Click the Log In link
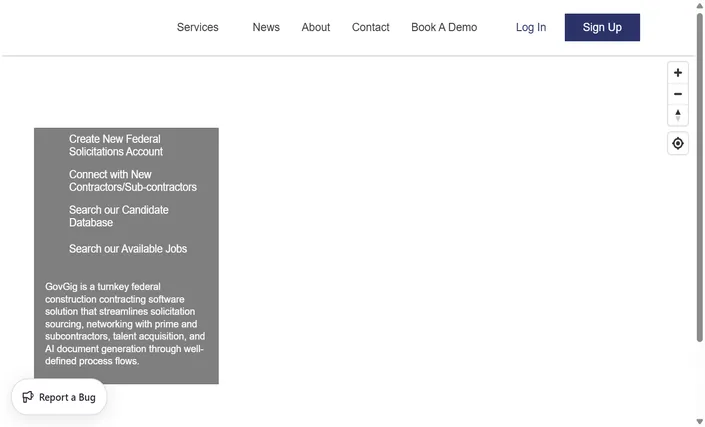Image resolution: width=705 pixels, height=427 pixels. [x=531, y=27]
